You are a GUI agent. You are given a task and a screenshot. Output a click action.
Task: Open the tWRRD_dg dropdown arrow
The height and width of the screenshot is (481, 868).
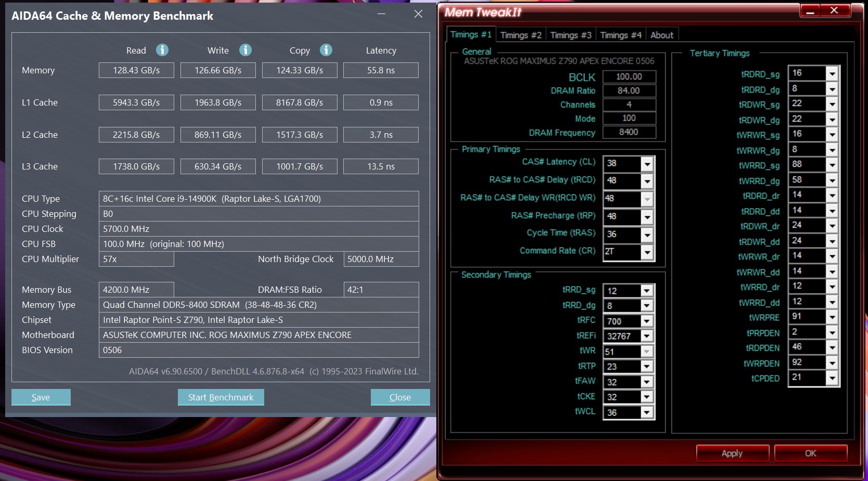pos(832,180)
